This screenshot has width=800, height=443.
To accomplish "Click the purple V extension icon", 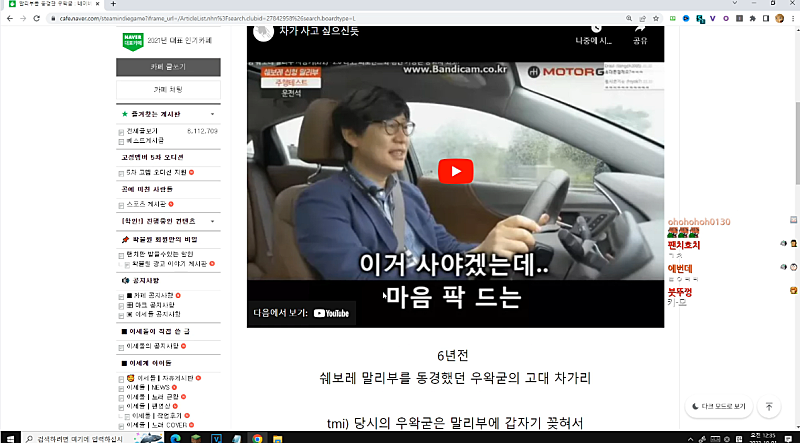I will click(713, 18).
